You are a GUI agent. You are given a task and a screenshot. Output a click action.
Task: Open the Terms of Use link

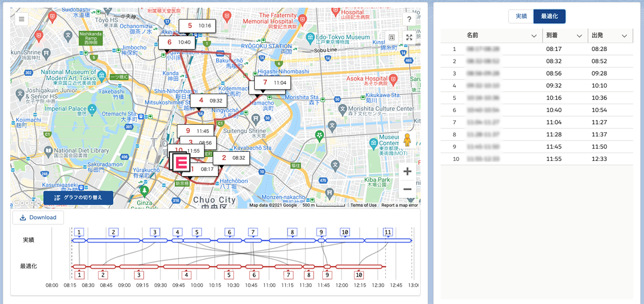[363, 205]
